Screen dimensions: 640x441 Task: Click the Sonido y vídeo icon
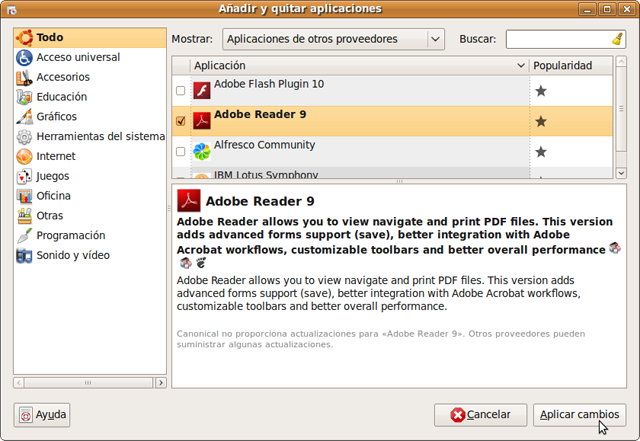tap(24, 255)
